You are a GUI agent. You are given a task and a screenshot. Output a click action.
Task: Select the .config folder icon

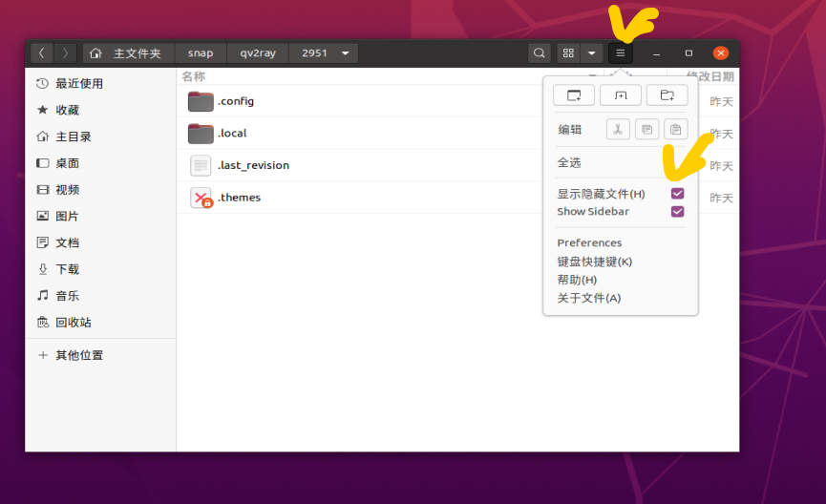(x=201, y=101)
